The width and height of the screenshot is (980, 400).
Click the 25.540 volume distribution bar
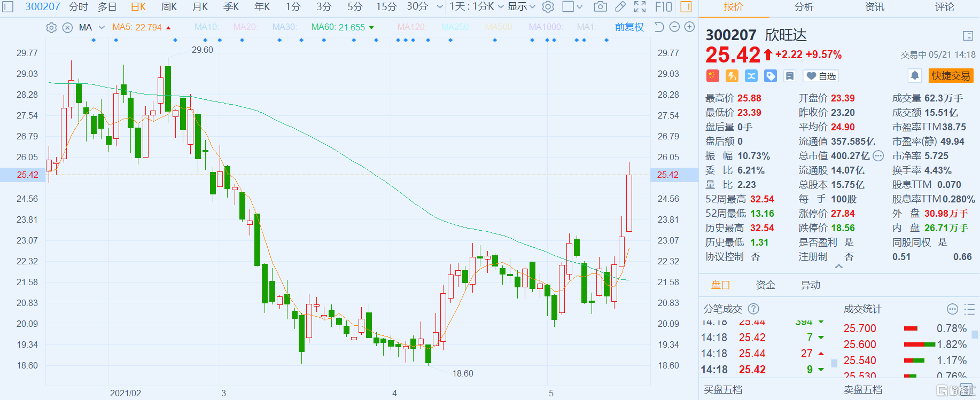click(x=914, y=360)
